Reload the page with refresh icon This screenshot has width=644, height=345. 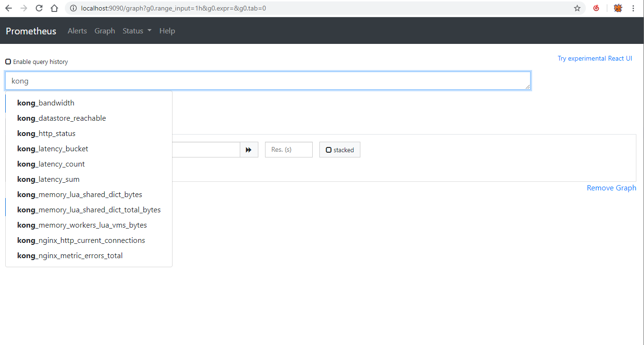click(39, 8)
